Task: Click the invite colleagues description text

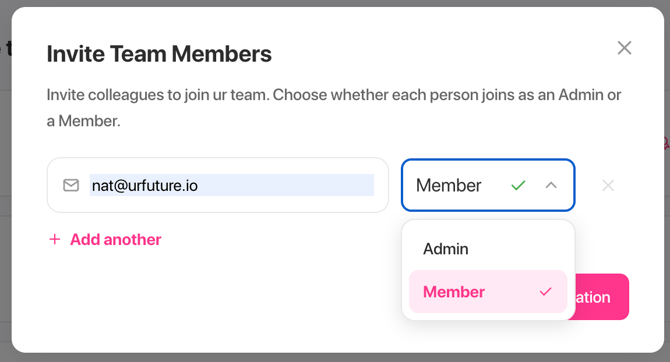Action: click(334, 108)
